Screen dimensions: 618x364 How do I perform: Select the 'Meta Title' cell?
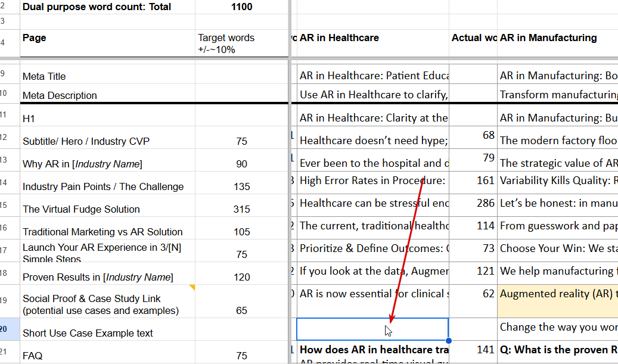coord(108,74)
